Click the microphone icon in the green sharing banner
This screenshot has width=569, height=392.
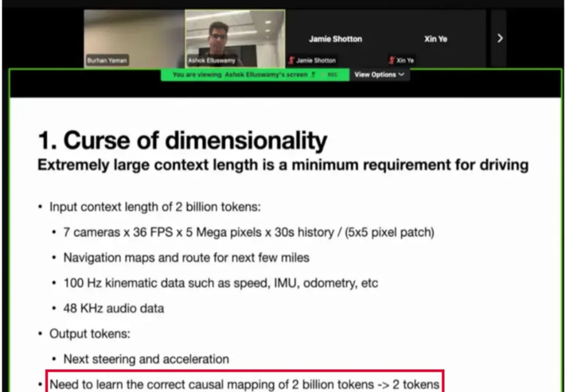click(x=314, y=75)
